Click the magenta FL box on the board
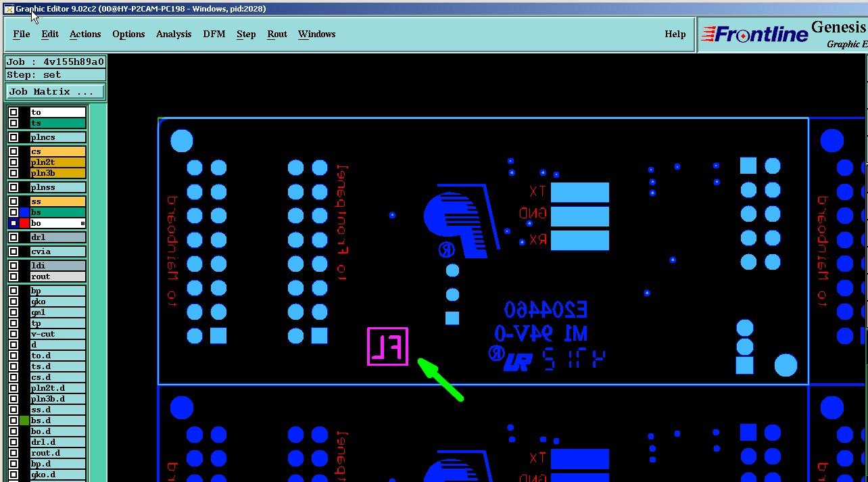 coord(387,347)
